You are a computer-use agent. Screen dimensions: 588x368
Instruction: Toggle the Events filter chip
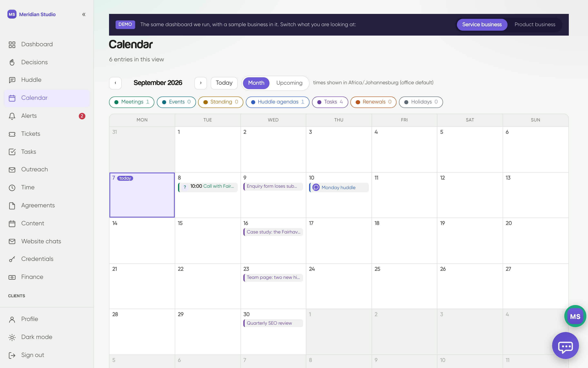176,102
